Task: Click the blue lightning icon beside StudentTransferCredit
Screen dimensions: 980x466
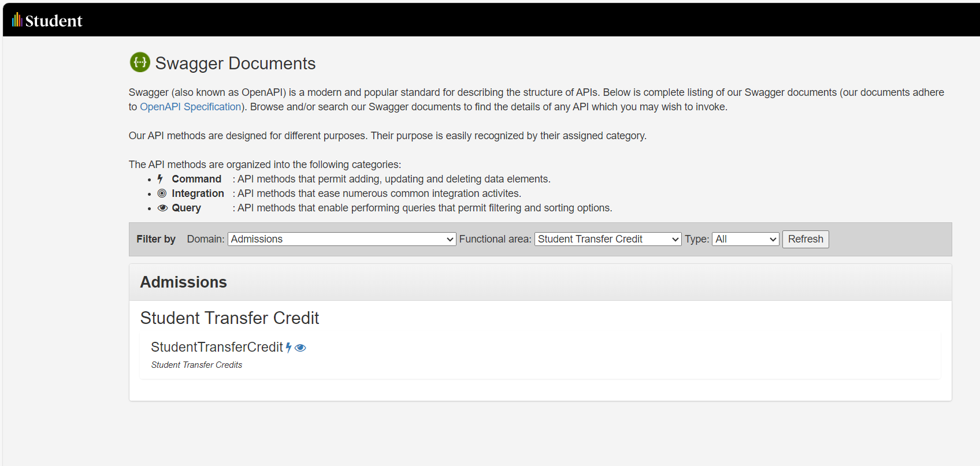Action: [288, 348]
